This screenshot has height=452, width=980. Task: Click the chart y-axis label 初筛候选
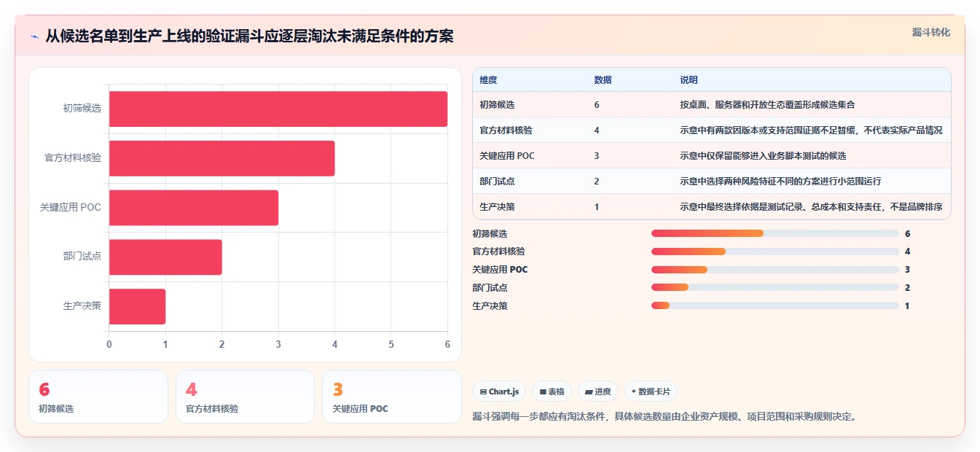82,109
